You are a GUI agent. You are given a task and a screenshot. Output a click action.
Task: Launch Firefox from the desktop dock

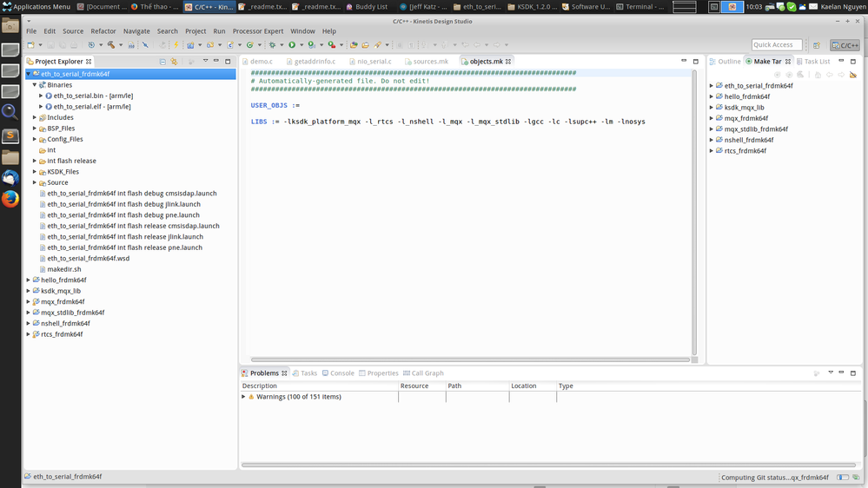click(x=10, y=199)
